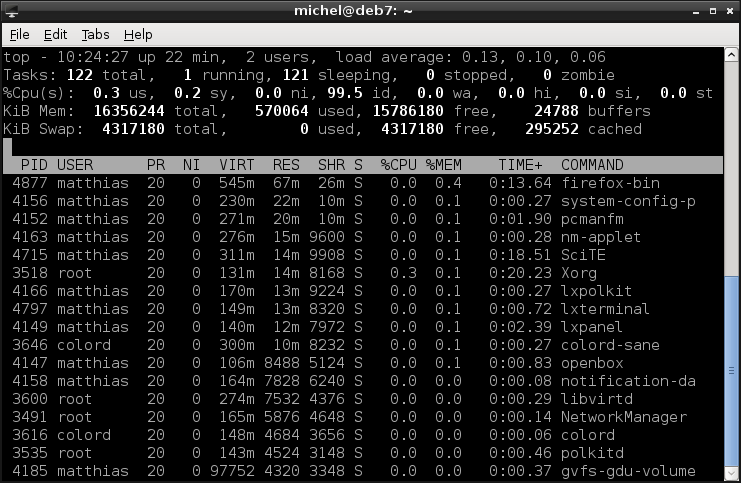
Task: Click the Xorg process line
Action: pyautogui.click(x=363, y=273)
